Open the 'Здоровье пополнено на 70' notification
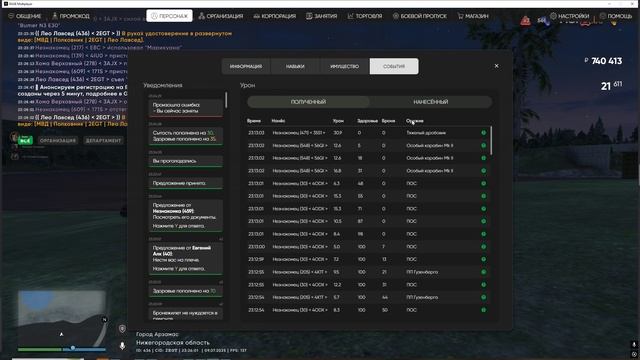This screenshot has height=360, width=640. pos(186,291)
